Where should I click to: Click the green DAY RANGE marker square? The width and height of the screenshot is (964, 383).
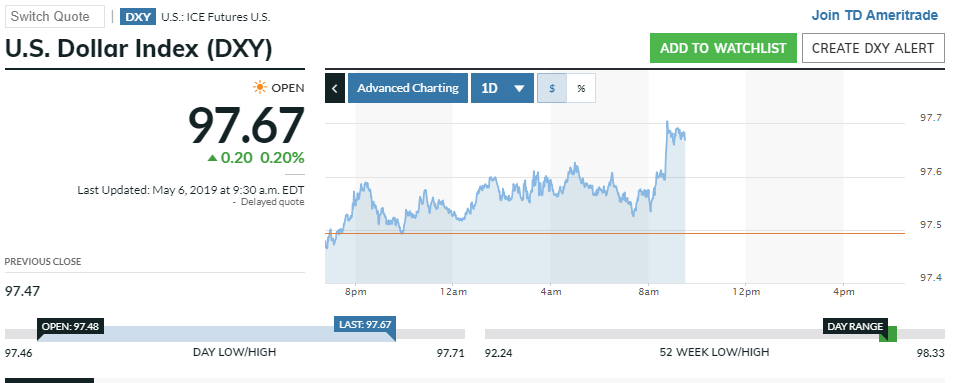888,334
